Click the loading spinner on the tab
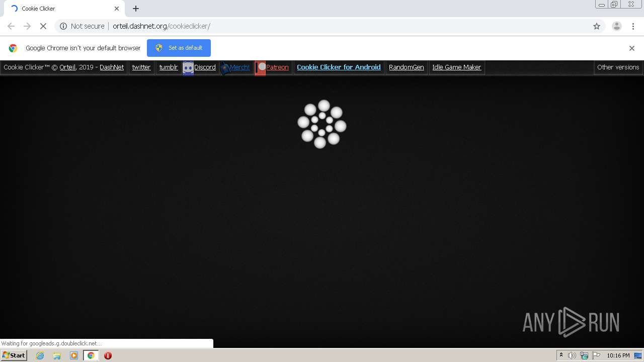Image resolution: width=644 pixels, height=362 pixels. pyautogui.click(x=14, y=9)
